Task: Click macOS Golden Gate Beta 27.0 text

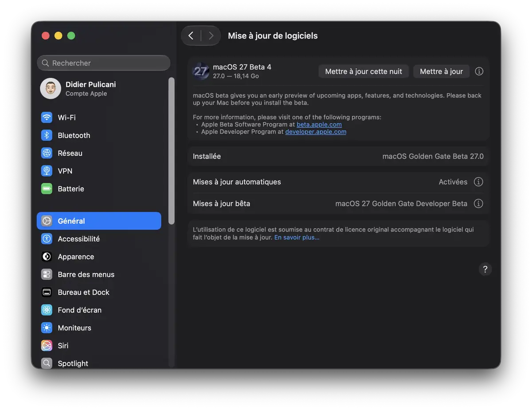Action: pos(433,156)
